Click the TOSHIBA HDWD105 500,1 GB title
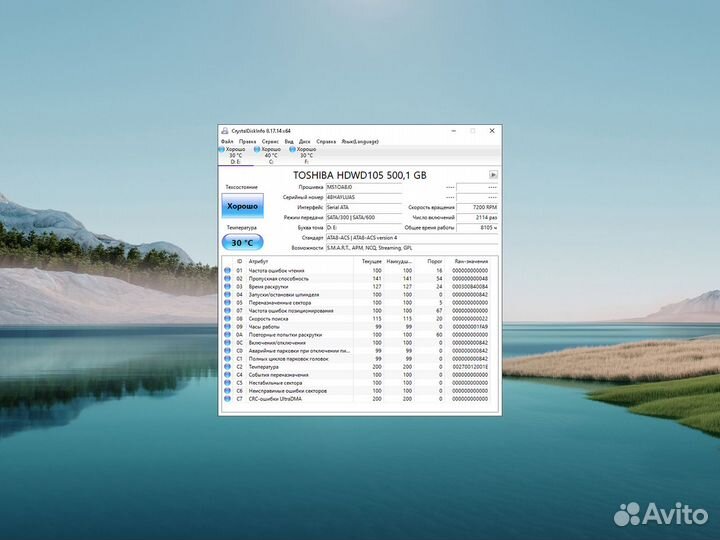This screenshot has height=540, width=720. point(360,175)
